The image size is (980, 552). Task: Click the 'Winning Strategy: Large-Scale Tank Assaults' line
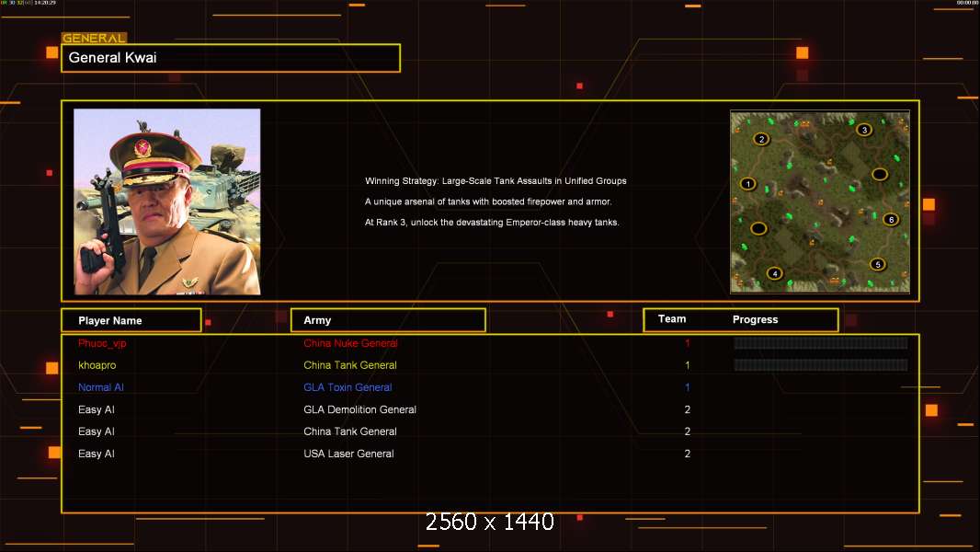pyautogui.click(x=496, y=180)
